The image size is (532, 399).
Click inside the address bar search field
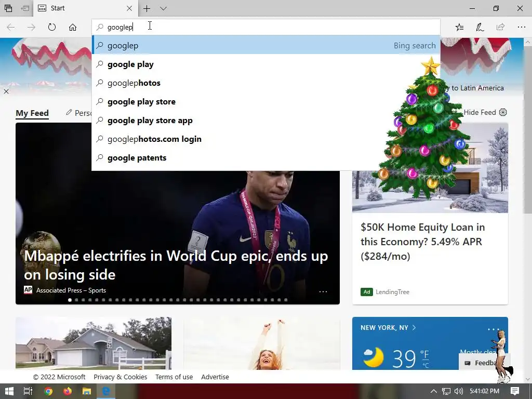[x=266, y=27]
